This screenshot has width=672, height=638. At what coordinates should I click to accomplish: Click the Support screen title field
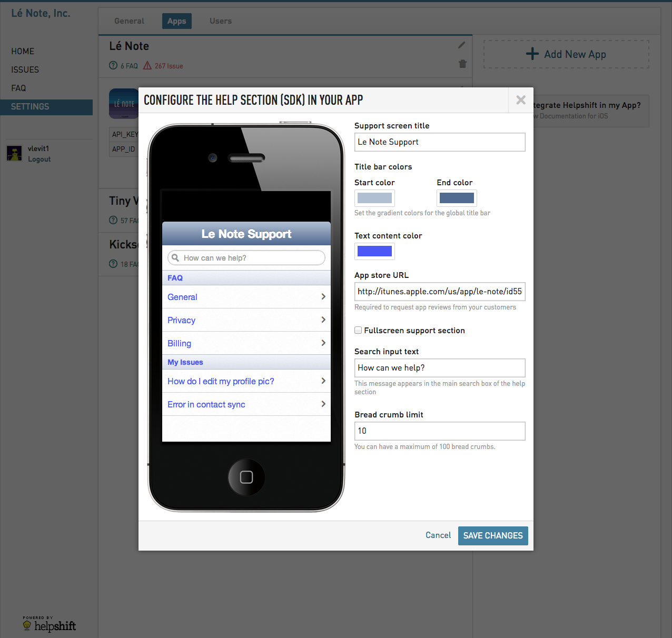click(x=440, y=142)
